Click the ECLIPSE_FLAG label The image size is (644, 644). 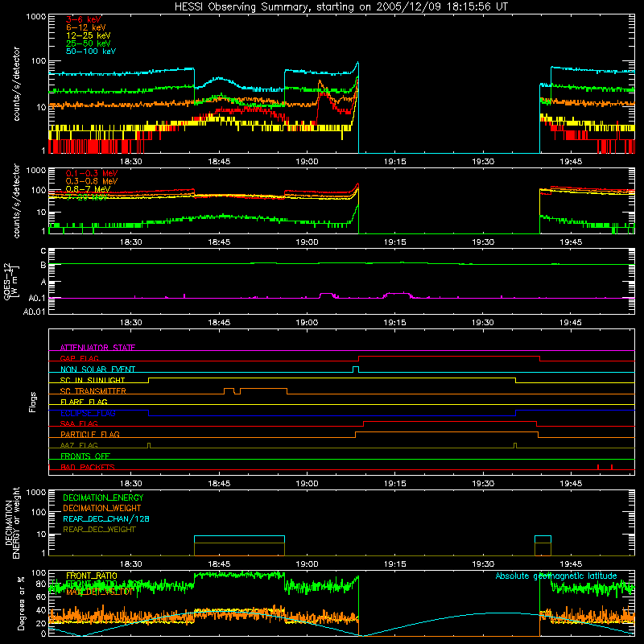pos(88,413)
